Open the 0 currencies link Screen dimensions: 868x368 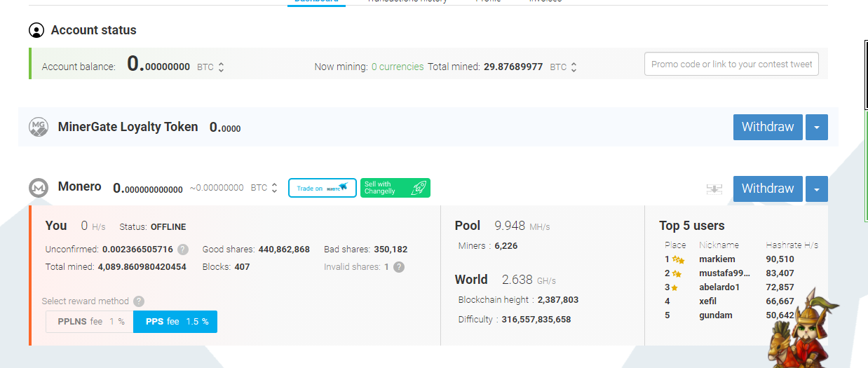(x=398, y=67)
